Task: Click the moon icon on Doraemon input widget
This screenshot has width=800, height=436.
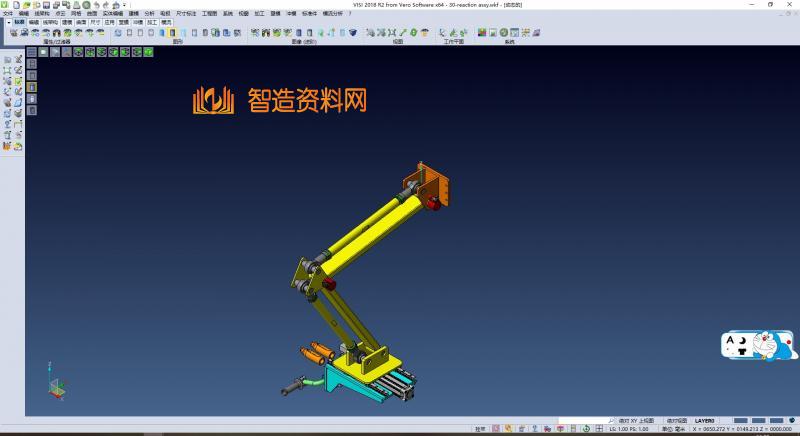Action: pyautogui.click(x=743, y=340)
